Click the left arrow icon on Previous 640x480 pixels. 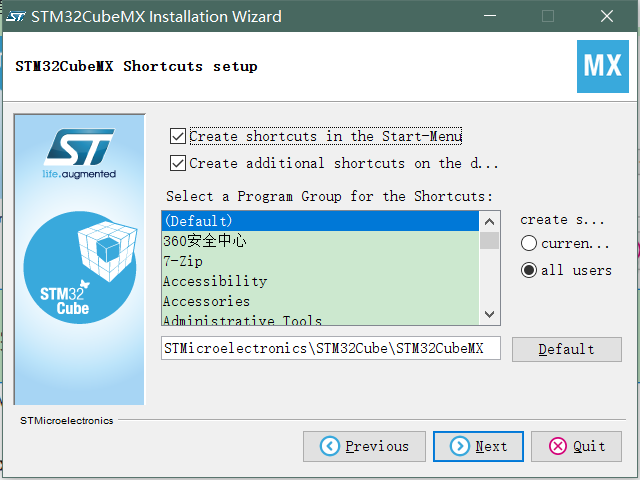pos(330,446)
